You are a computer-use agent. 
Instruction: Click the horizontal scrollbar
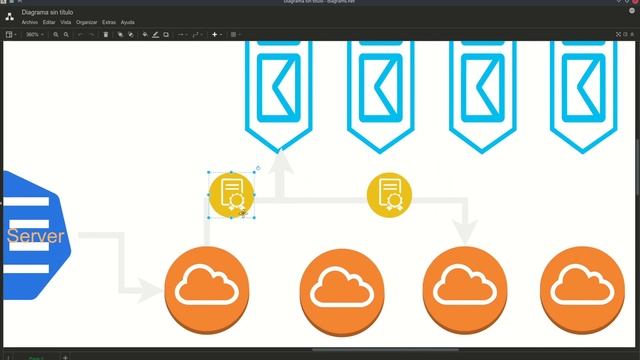(x=385, y=350)
